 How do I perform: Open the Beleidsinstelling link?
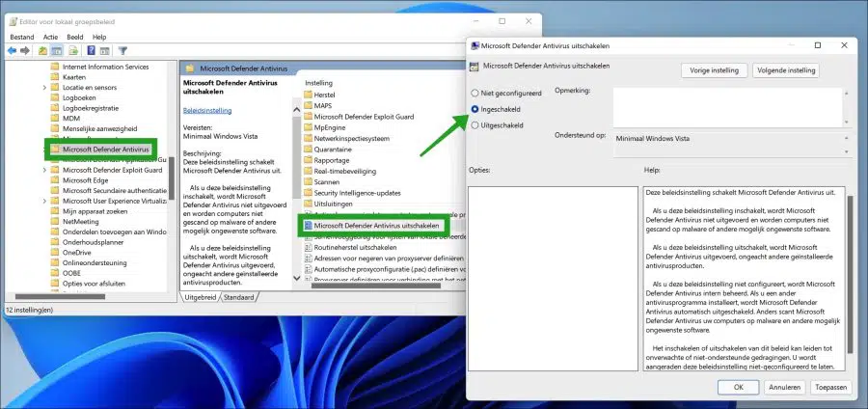207,110
